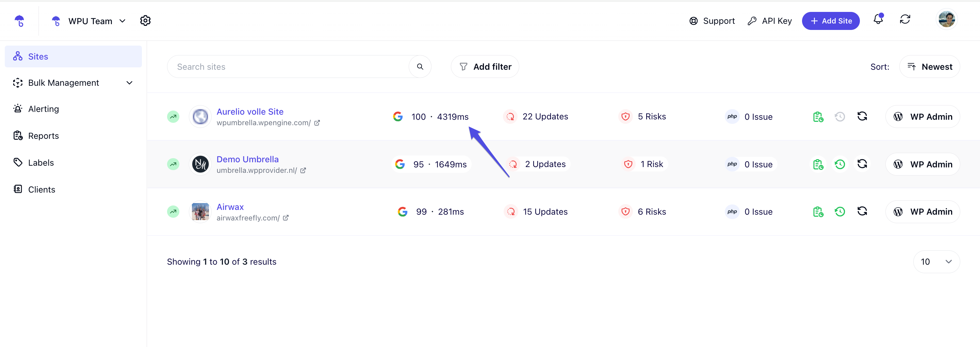Click the Add Site button
Screen dimensions: 980x347
(x=831, y=21)
